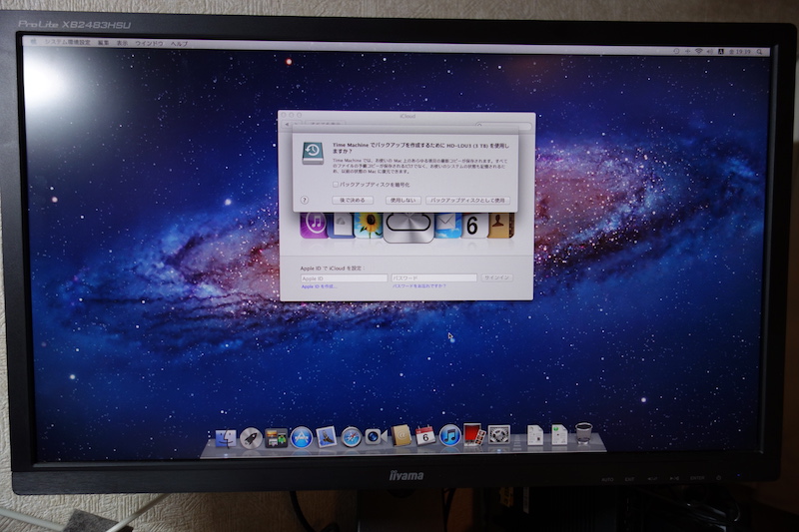Click the forgot password link
The width and height of the screenshot is (799, 532).
tap(418, 286)
